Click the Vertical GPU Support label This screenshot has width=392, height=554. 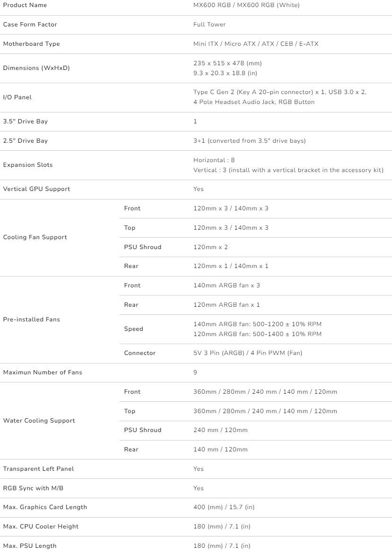point(36,189)
